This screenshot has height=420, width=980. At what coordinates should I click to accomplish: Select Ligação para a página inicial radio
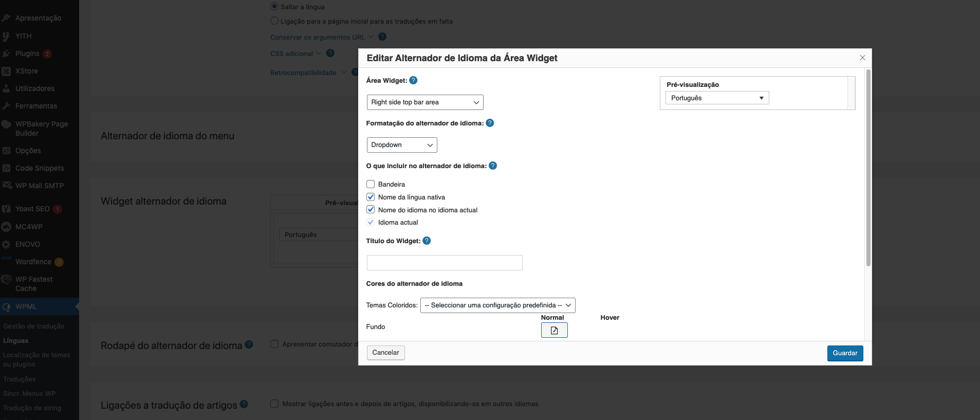[x=274, y=21]
